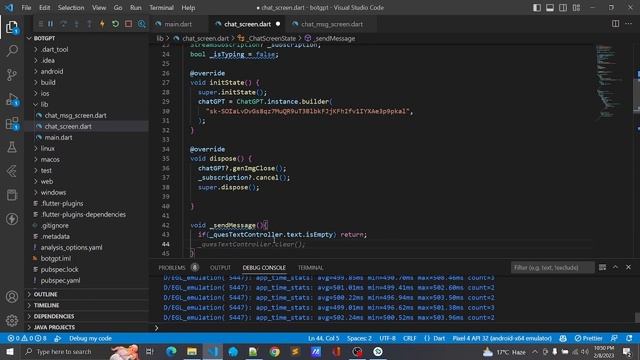The width and height of the screenshot is (640, 360).
Task: Expand the JAVA PROJECTS section
Action: pyautogui.click(x=54, y=327)
